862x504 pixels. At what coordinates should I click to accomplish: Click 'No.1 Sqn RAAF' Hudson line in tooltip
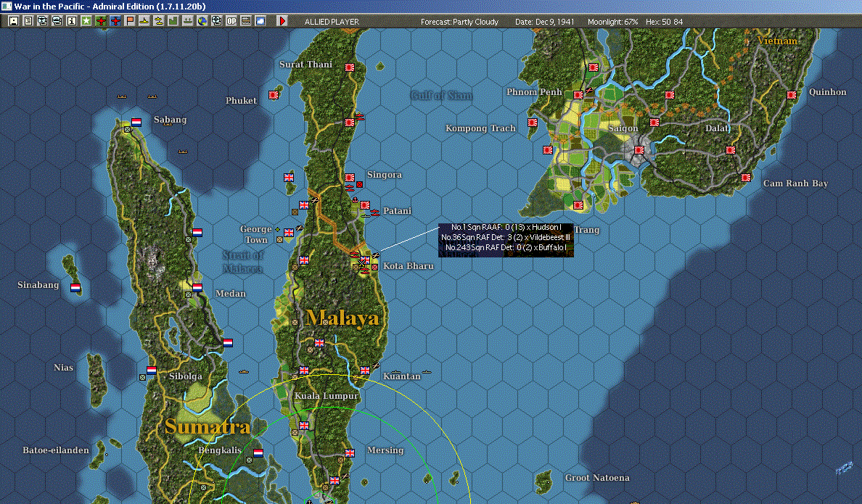506,227
